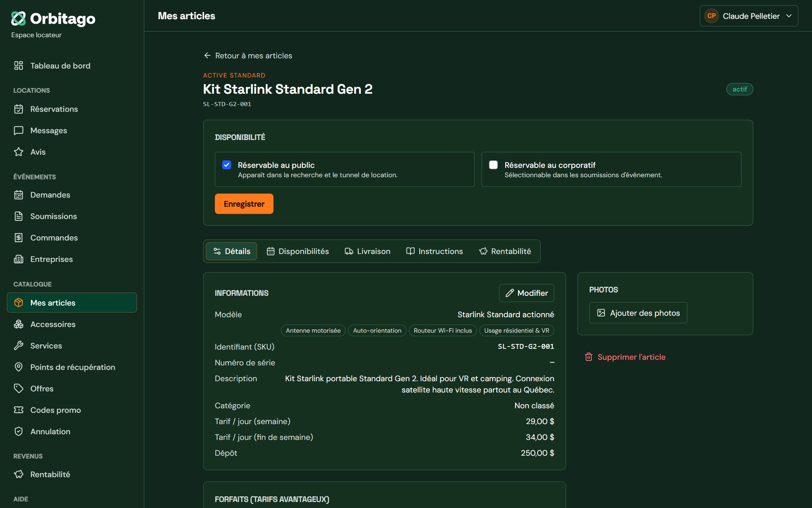Click the Réservations calendar icon
This screenshot has height=508, width=812.
(18, 109)
